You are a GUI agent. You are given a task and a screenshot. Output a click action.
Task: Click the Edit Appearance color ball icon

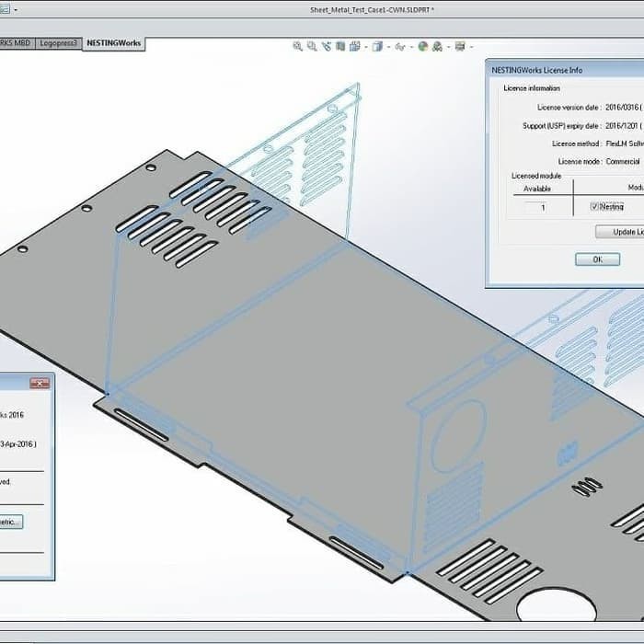(423, 46)
